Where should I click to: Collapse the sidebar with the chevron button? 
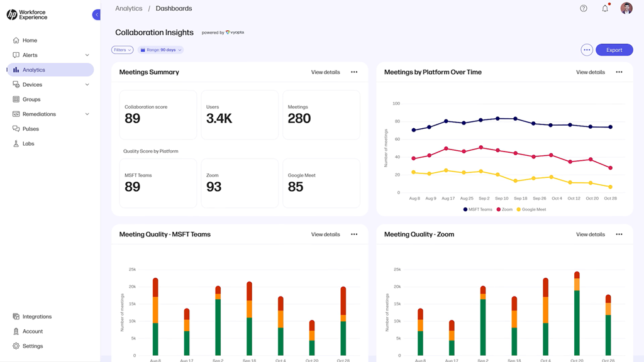[x=96, y=14]
